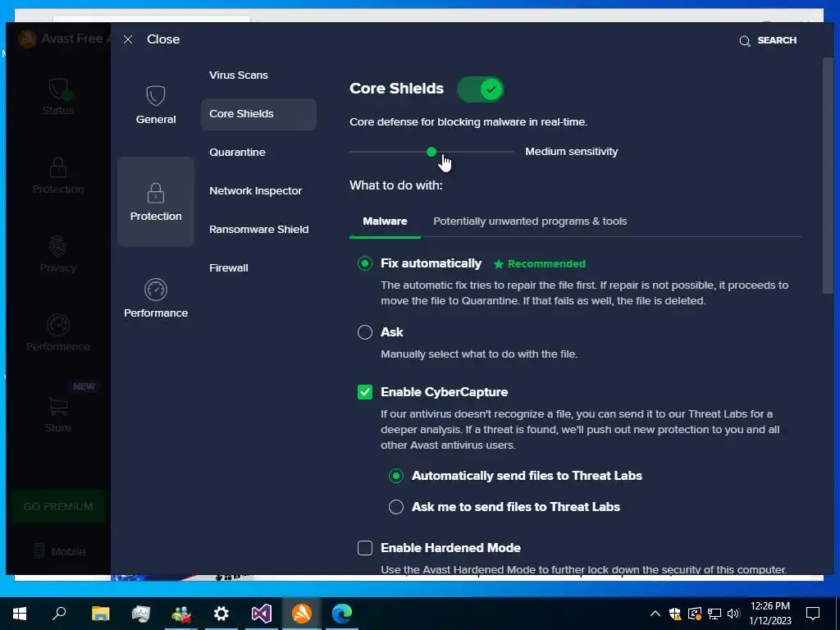Open the Windows Start menu
840x630 pixels.
point(20,614)
